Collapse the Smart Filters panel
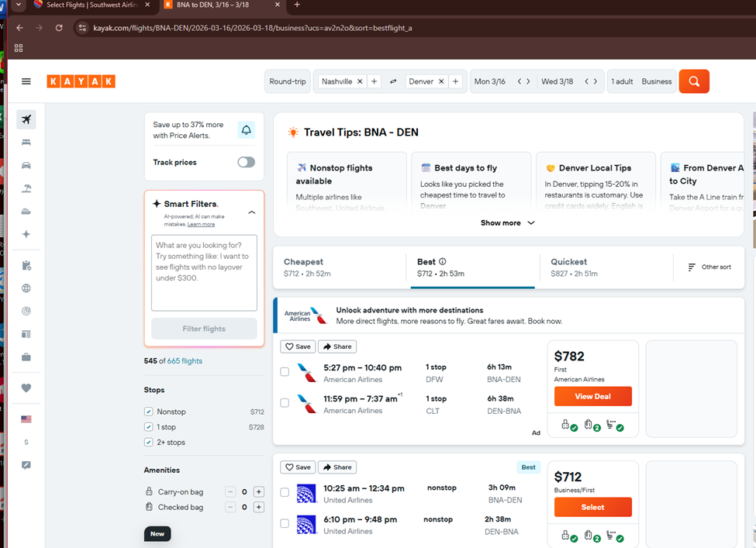The height and width of the screenshot is (548, 756). (252, 212)
